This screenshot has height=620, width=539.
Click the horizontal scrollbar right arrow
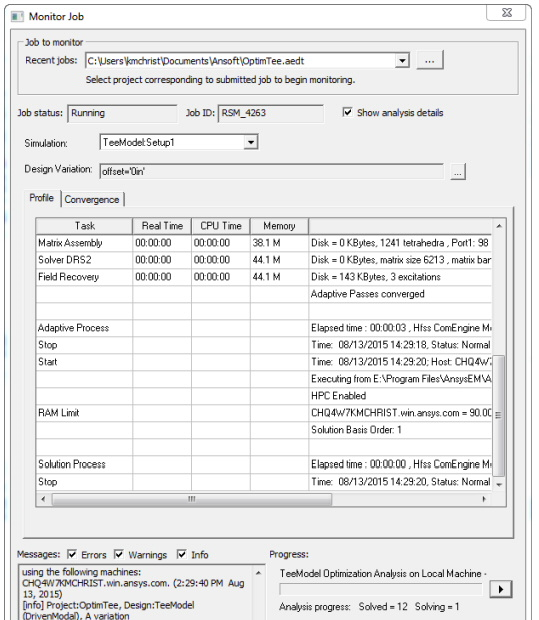[484, 499]
